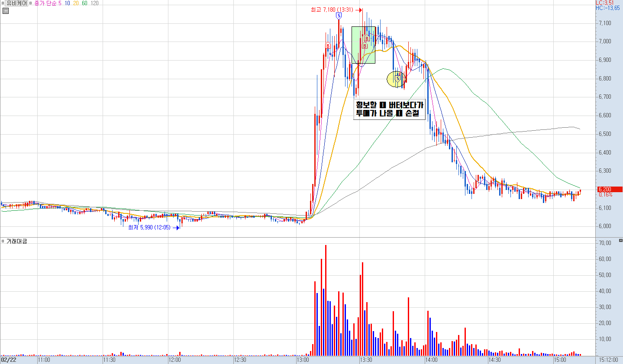
Task: Click the 6,500 price axis value
Action: click(x=605, y=134)
